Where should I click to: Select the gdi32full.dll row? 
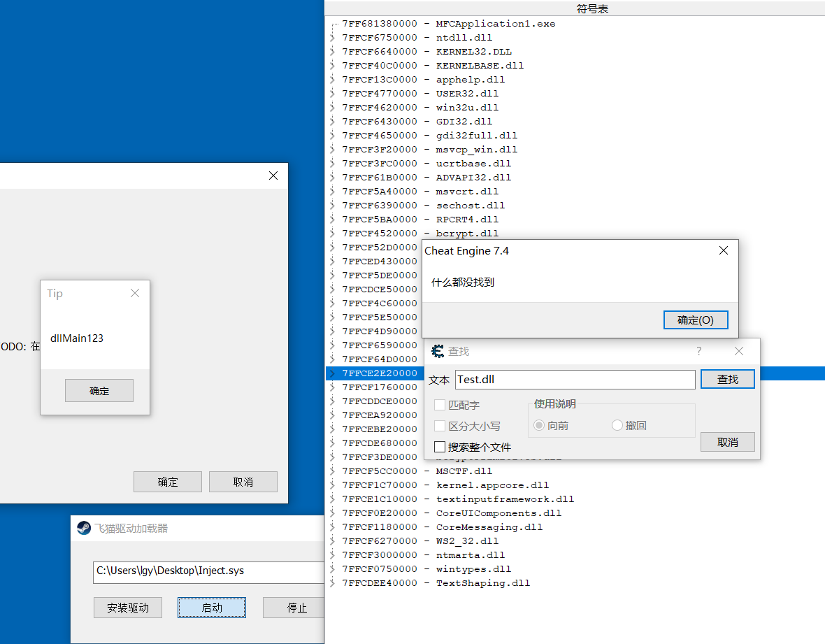(x=429, y=135)
